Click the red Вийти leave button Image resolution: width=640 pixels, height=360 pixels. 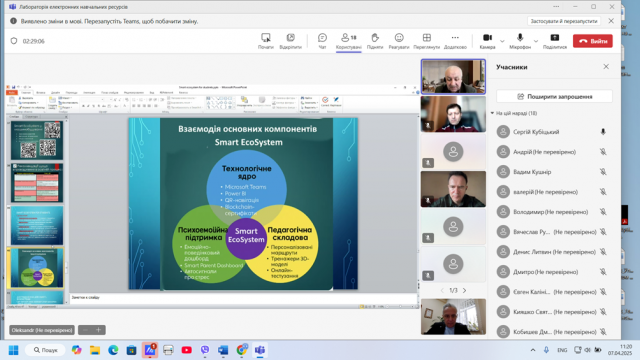pyautogui.click(x=593, y=41)
